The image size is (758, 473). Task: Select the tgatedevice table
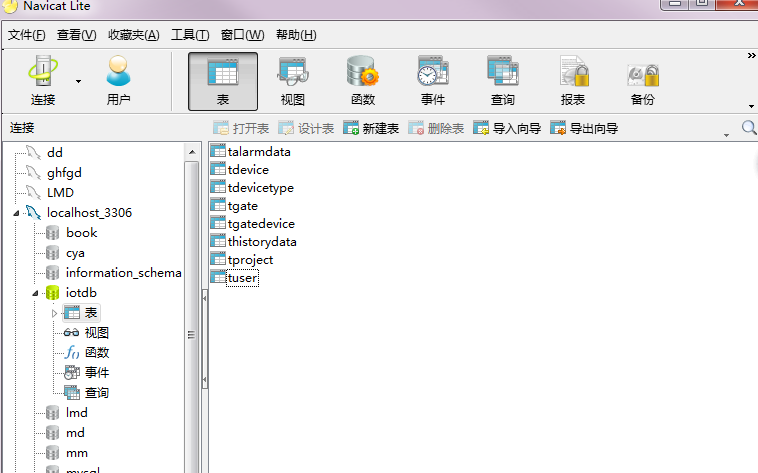point(261,224)
